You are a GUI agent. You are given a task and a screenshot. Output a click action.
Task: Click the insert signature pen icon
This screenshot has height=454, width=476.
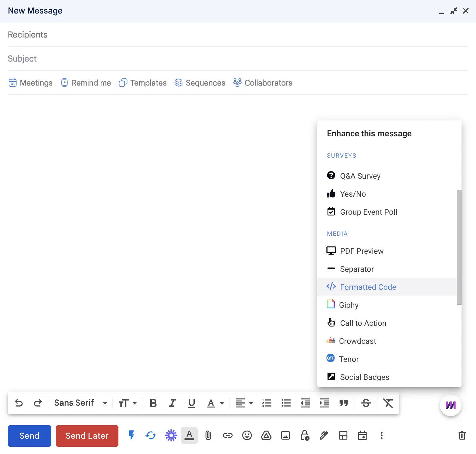324,435
